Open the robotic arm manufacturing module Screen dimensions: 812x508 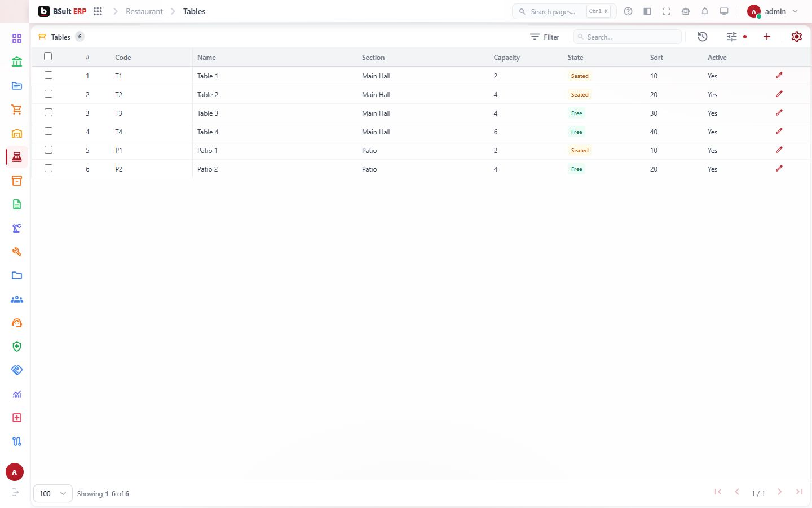click(17, 228)
